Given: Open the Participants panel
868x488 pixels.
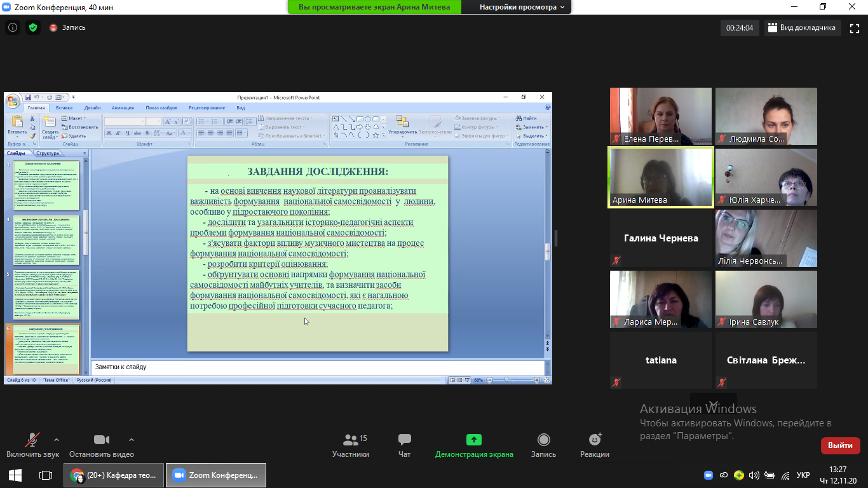Looking at the screenshot, I should click(x=350, y=445).
